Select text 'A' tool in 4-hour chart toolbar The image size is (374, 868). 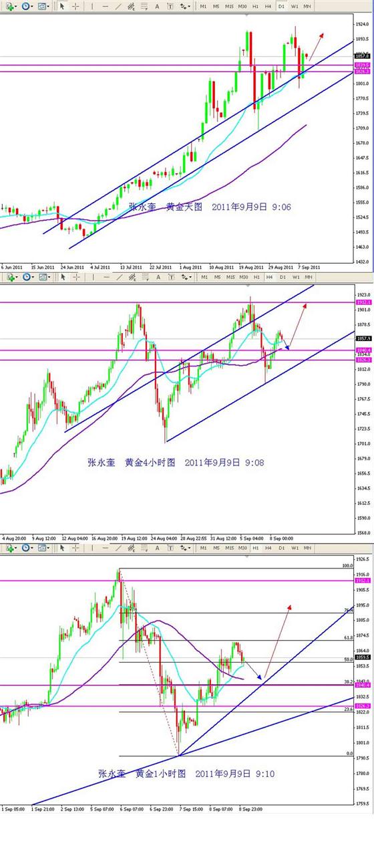[x=158, y=277]
